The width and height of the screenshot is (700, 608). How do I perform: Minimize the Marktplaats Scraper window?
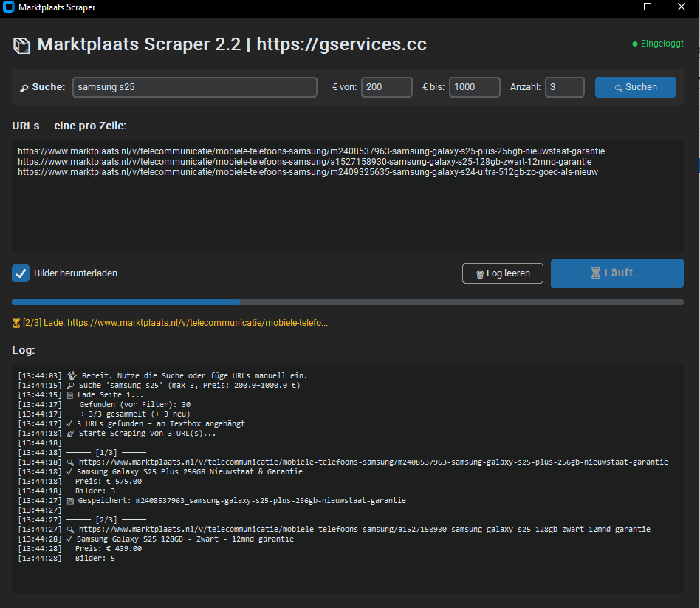pyautogui.click(x=614, y=7)
